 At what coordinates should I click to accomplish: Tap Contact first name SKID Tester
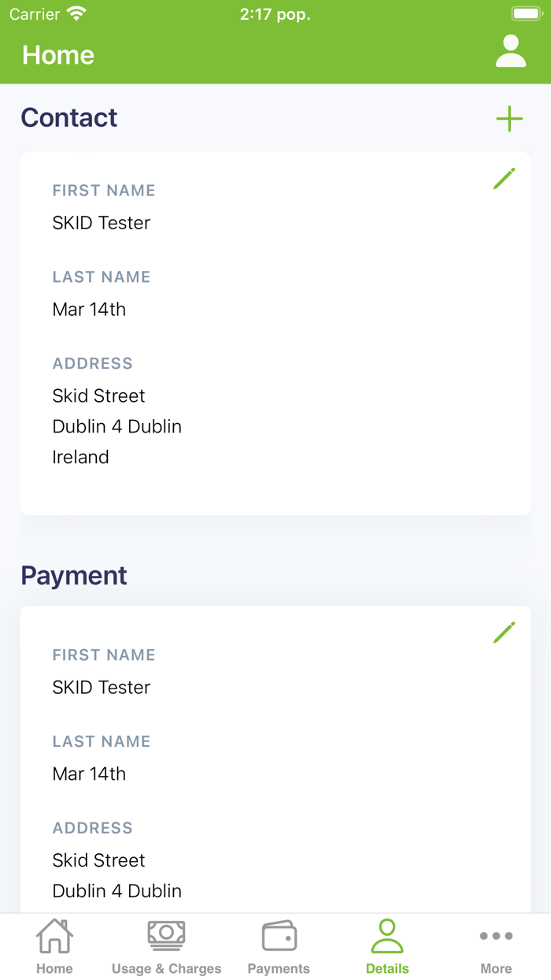pyautogui.click(x=102, y=223)
